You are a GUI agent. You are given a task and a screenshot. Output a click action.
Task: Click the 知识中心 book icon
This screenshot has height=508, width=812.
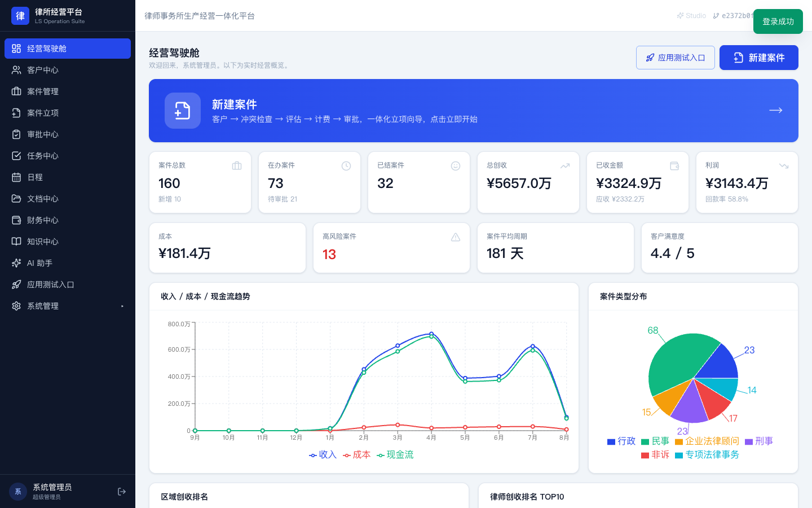pos(16,242)
